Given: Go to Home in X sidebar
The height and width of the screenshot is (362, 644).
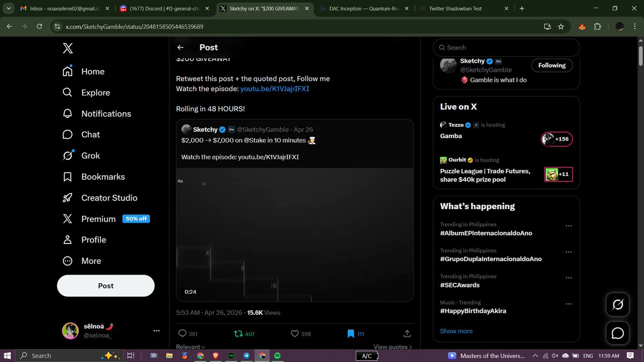Looking at the screenshot, I should pos(84,71).
